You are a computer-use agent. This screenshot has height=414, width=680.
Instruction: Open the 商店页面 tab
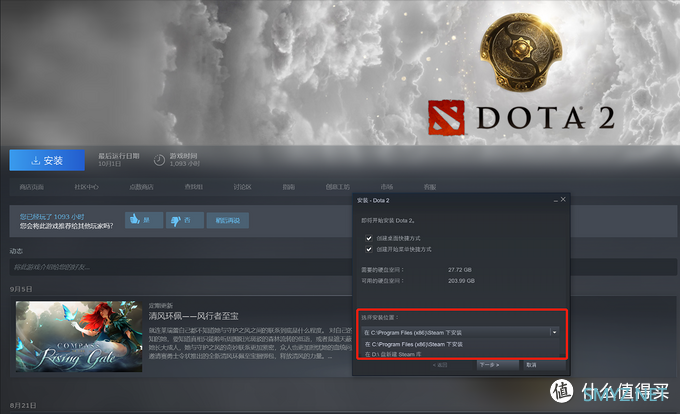pos(32,187)
